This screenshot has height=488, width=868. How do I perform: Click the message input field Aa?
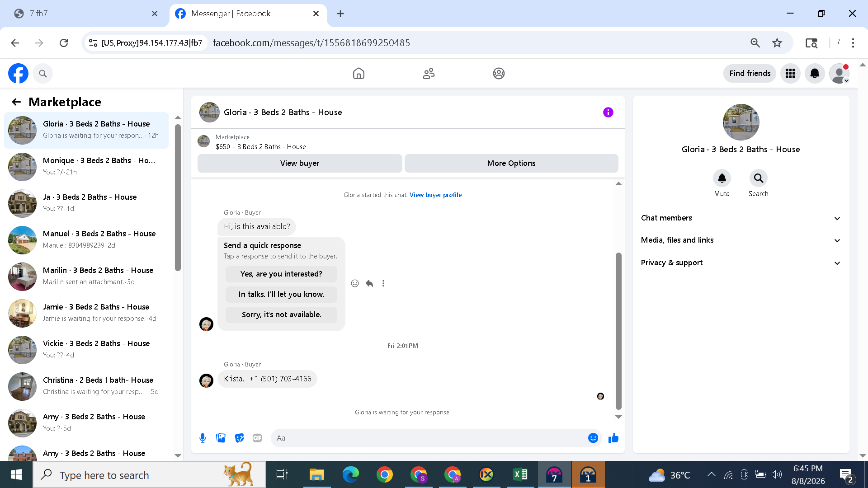point(429,438)
